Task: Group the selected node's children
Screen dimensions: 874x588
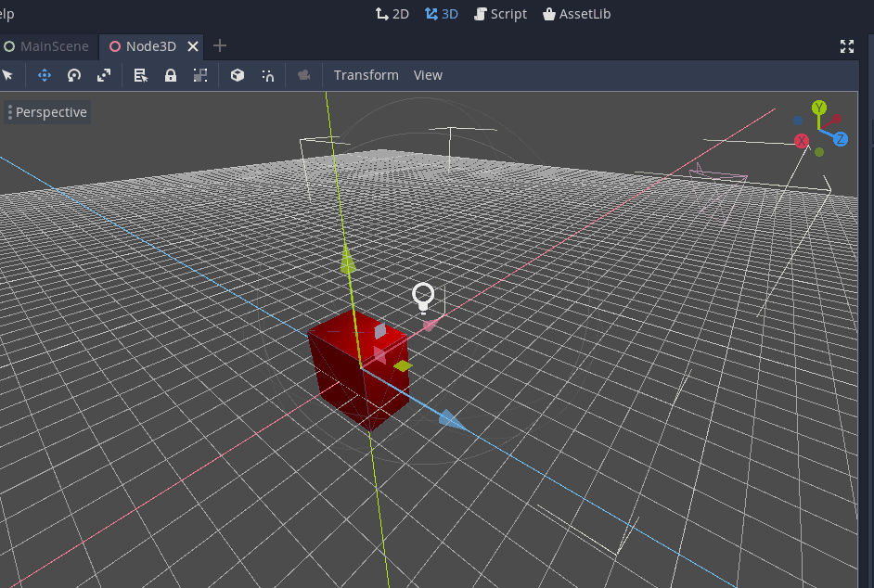Action: click(x=200, y=75)
